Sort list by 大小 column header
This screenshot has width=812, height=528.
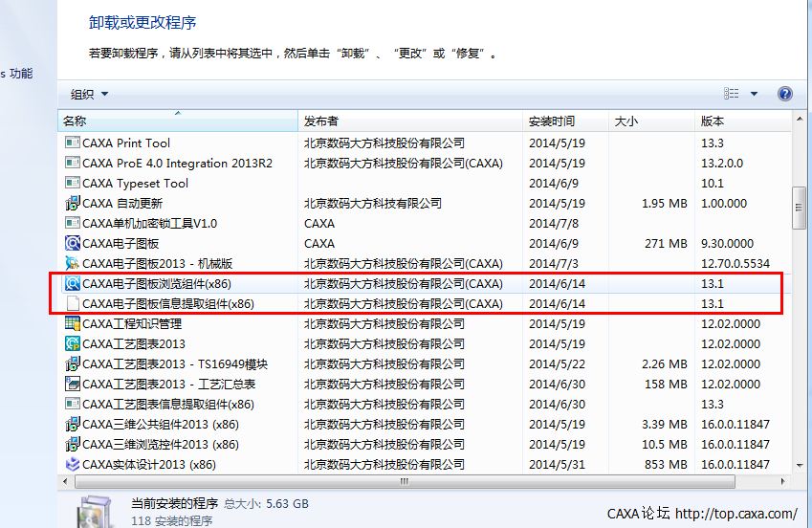[651, 121]
